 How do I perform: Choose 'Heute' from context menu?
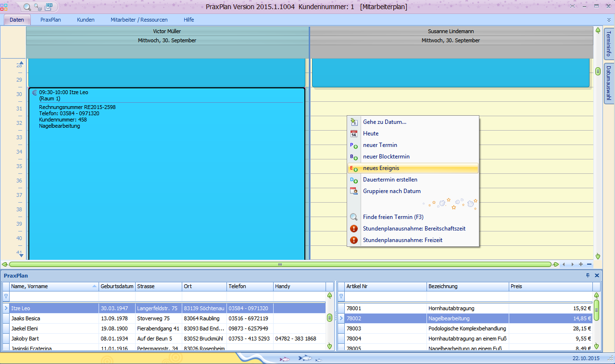(413, 133)
